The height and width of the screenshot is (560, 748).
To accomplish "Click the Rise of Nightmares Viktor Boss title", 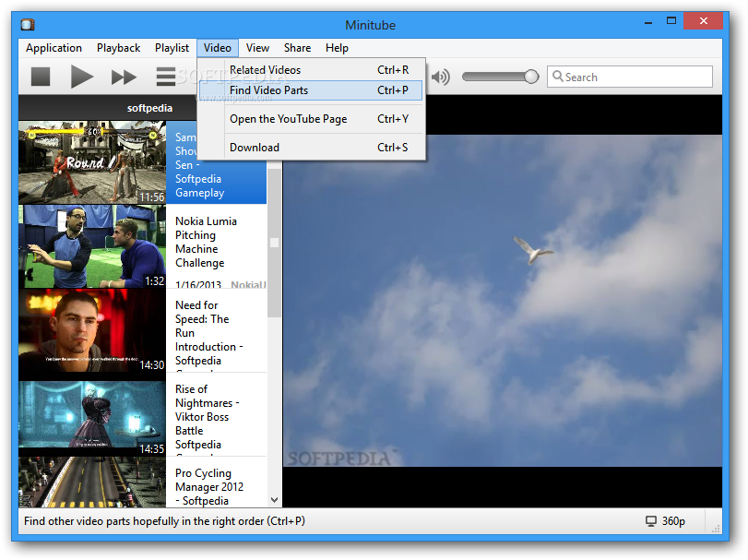I will point(207,417).
